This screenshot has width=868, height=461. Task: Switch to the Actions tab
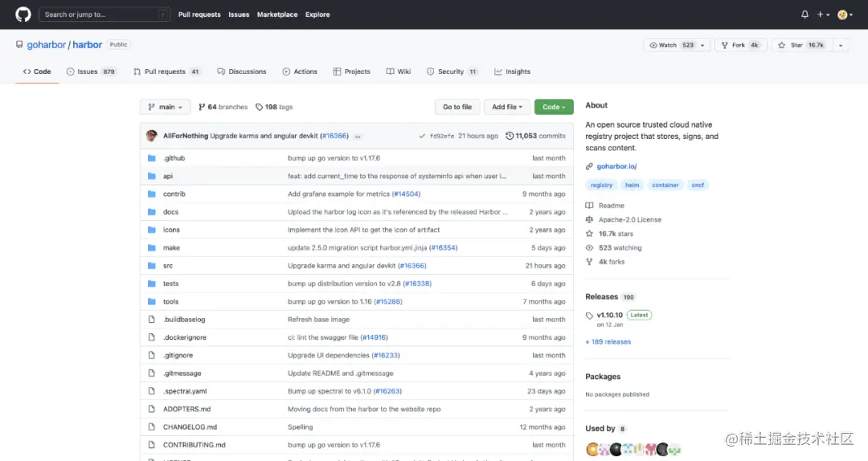tap(300, 71)
